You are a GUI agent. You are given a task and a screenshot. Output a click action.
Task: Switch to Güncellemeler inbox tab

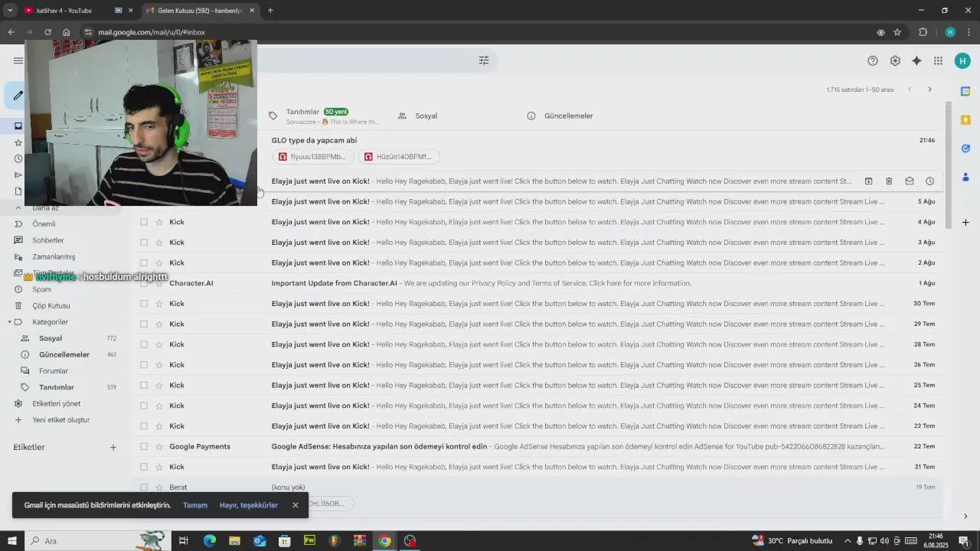coord(568,116)
